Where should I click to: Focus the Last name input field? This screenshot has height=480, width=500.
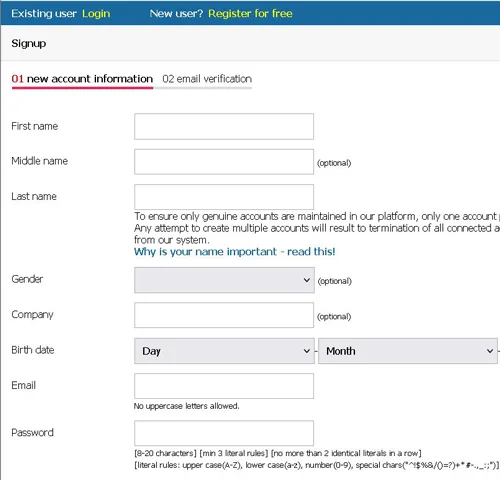(x=224, y=197)
